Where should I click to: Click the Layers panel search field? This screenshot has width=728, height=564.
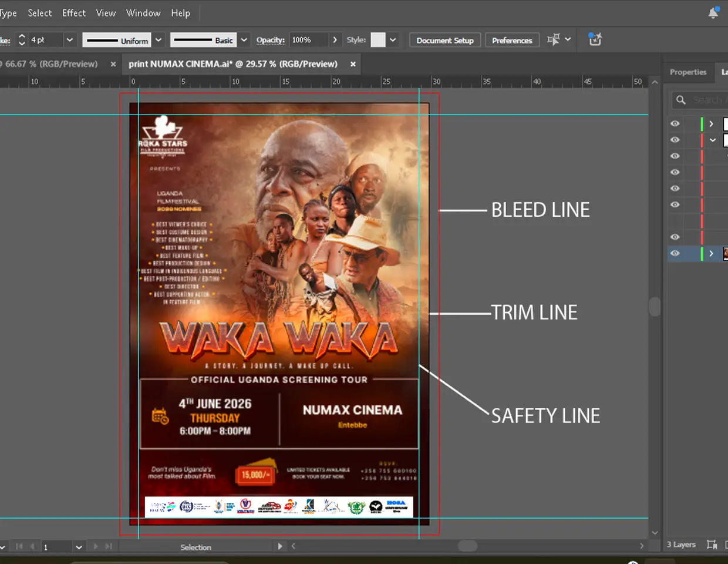click(700, 100)
